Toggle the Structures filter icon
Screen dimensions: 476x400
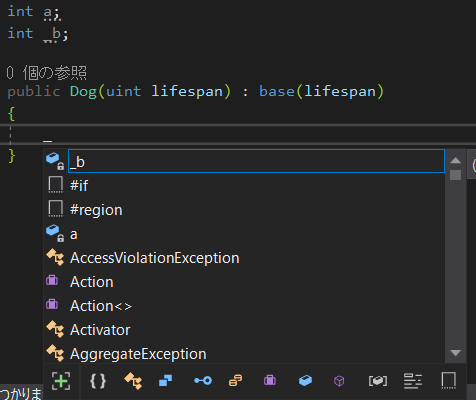click(165, 381)
